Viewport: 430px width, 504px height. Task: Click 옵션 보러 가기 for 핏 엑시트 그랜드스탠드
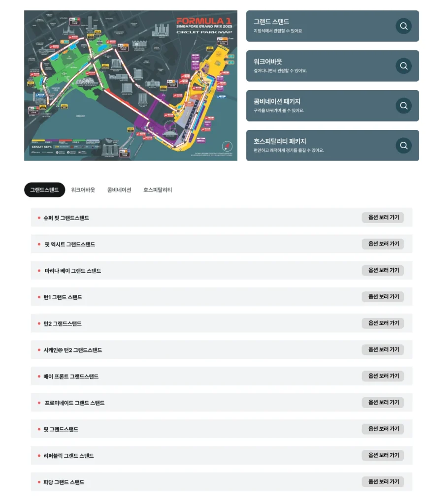383,244
